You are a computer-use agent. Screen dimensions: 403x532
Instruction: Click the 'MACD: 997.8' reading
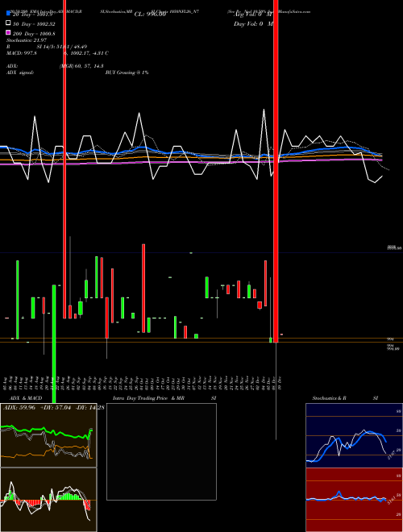(x=22, y=53)
